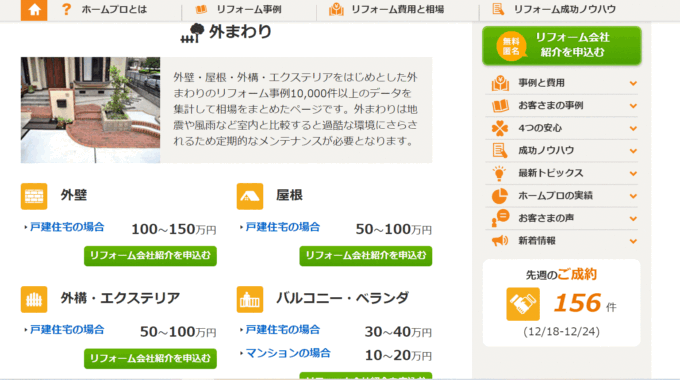680x380 pixels.
Task: Click the お客さまの事例 book icon
Action: [x=500, y=105]
